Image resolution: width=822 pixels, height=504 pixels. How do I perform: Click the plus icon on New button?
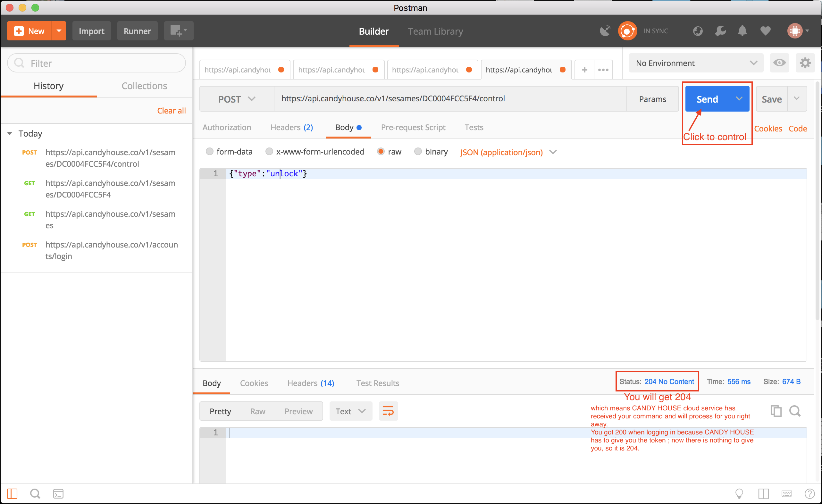click(19, 31)
